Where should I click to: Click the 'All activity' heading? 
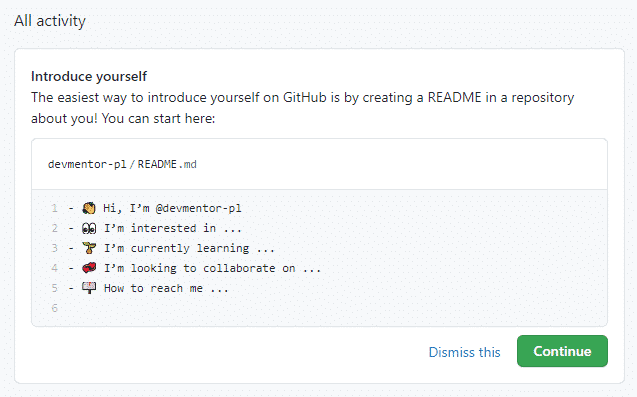50,21
